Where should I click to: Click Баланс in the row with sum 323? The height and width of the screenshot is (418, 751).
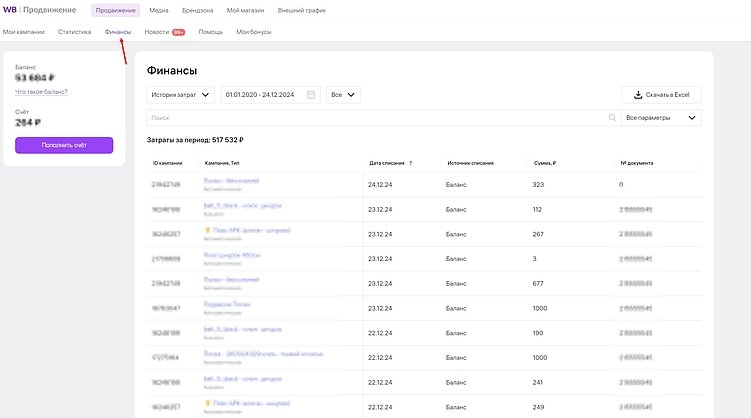pos(456,185)
